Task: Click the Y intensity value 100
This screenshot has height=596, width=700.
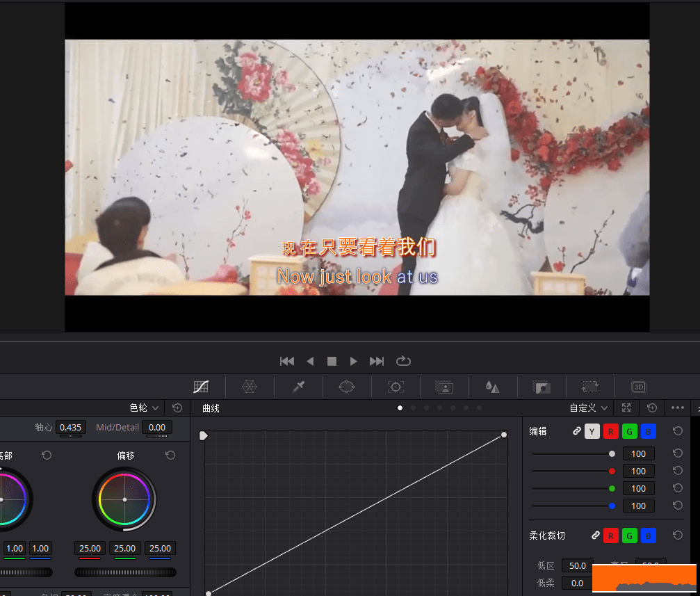Action: (638, 453)
